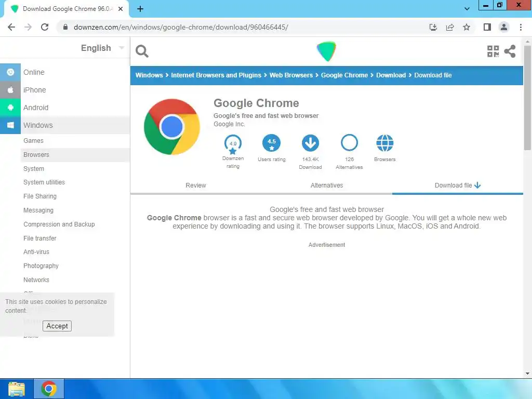Open the page share icon
The width and height of the screenshot is (532, 399).
(x=510, y=51)
